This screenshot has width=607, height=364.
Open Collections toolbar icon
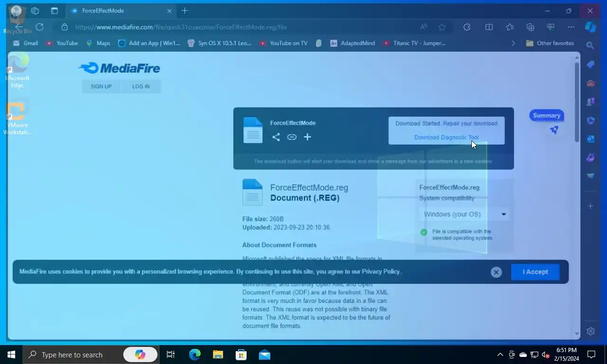click(x=530, y=27)
